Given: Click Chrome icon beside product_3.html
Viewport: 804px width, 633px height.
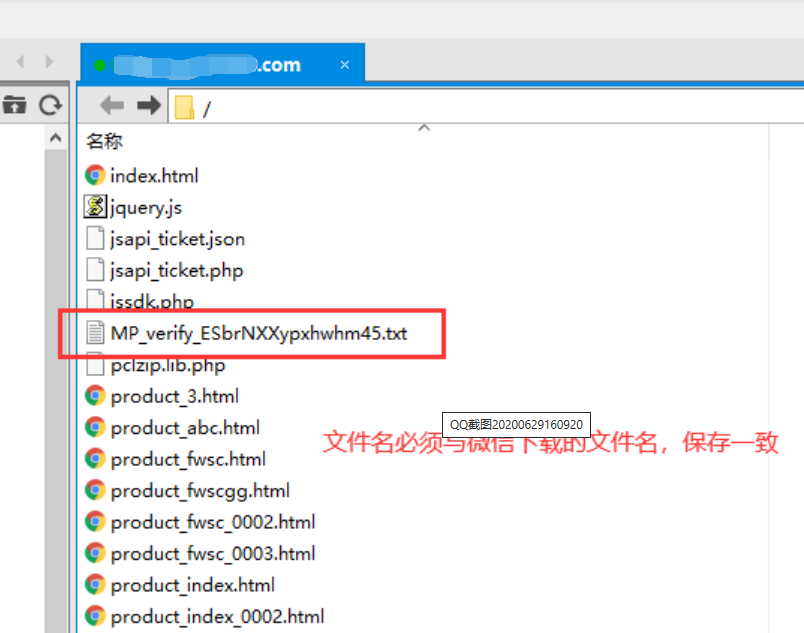Looking at the screenshot, I should point(95,396).
